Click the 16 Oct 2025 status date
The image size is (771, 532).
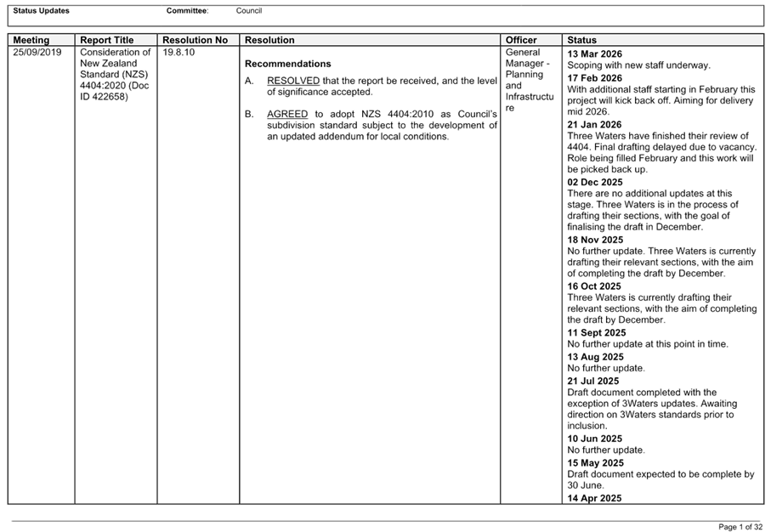point(594,286)
